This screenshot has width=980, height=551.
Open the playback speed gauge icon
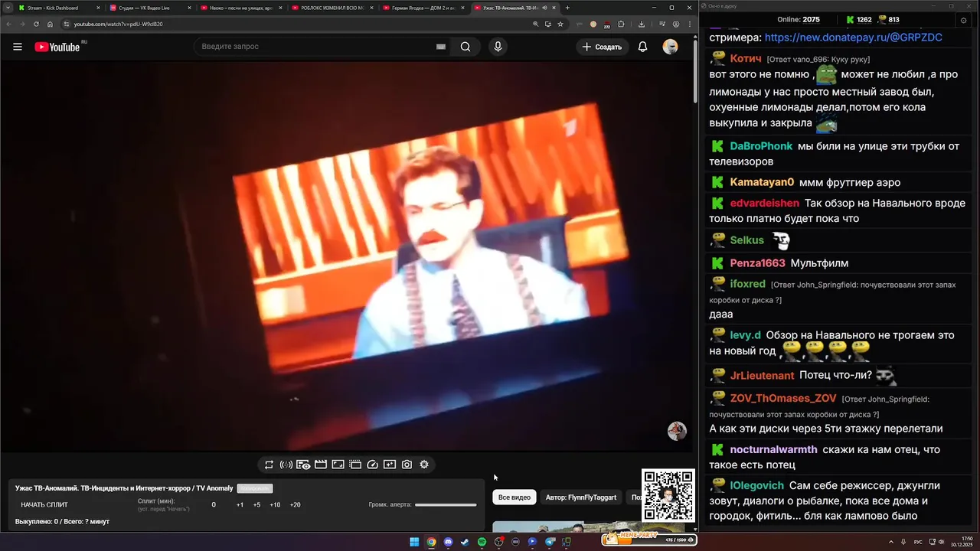[373, 465]
